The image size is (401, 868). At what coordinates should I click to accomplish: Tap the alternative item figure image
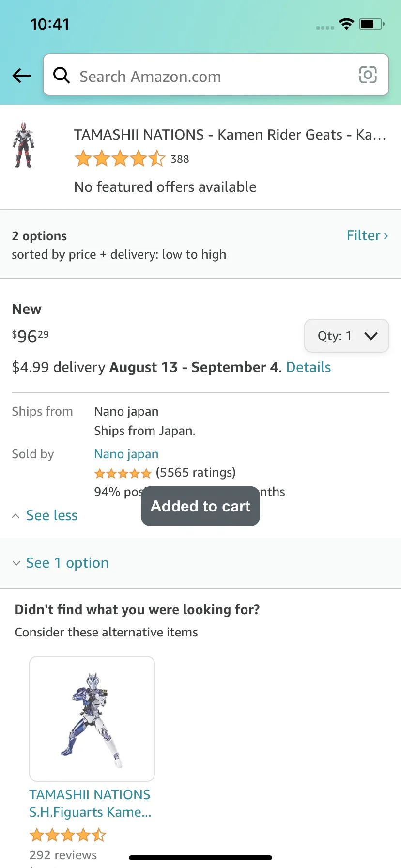coord(92,718)
